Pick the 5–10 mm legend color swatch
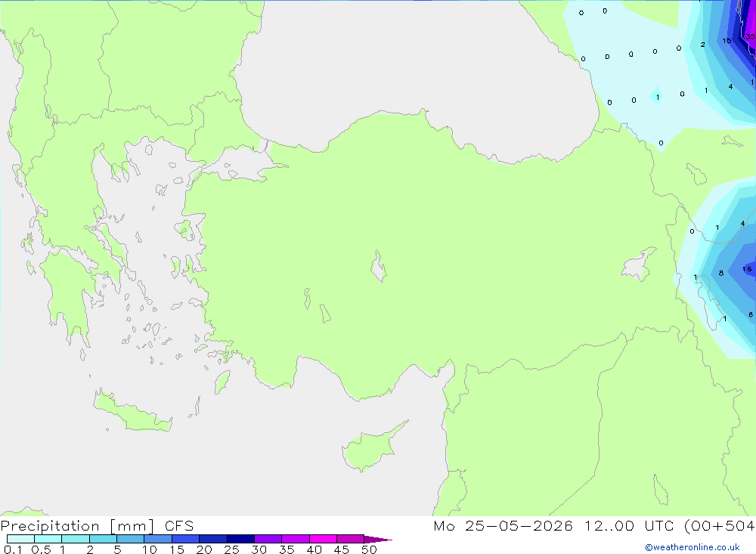The width and height of the screenshot is (756, 554). 131,539
